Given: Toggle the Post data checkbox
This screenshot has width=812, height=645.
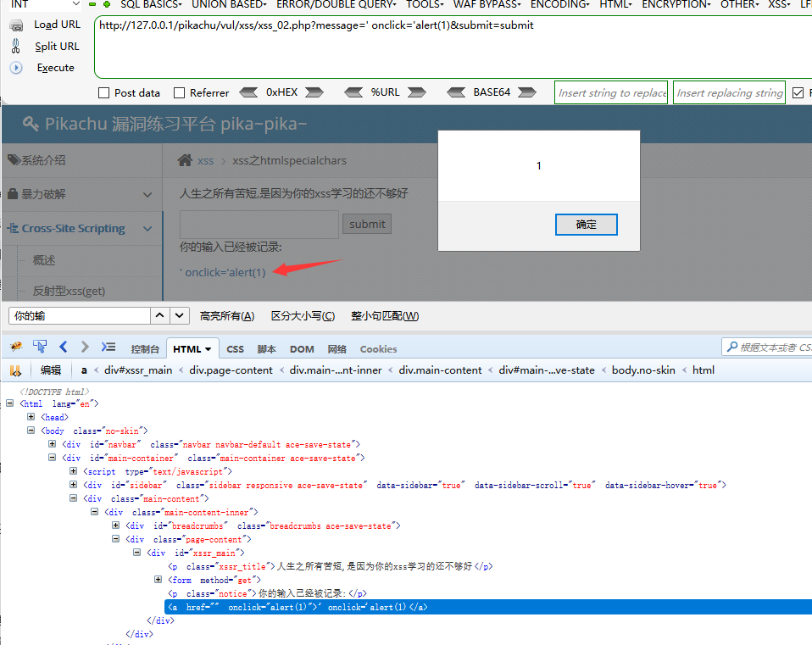Looking at the screenshot, I should [x=104, y=92].
